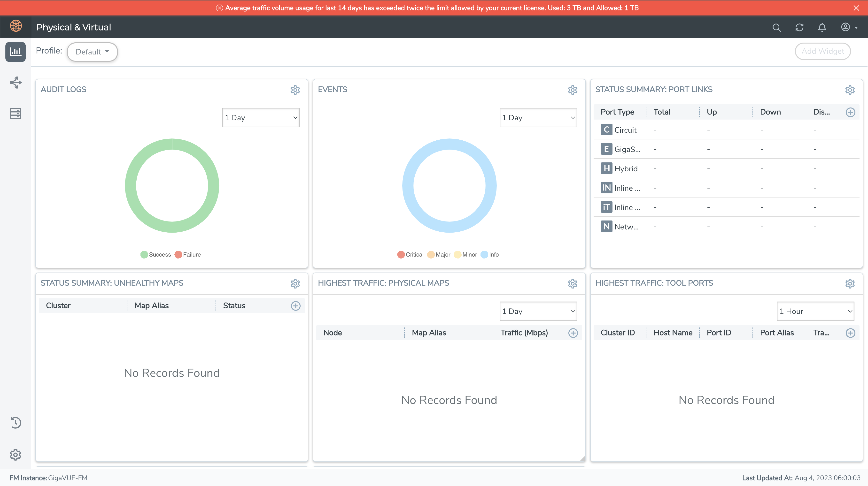This screenshot has width=868, height=486.
Task: Click the Circuit row label
Action: click(625, 130)
